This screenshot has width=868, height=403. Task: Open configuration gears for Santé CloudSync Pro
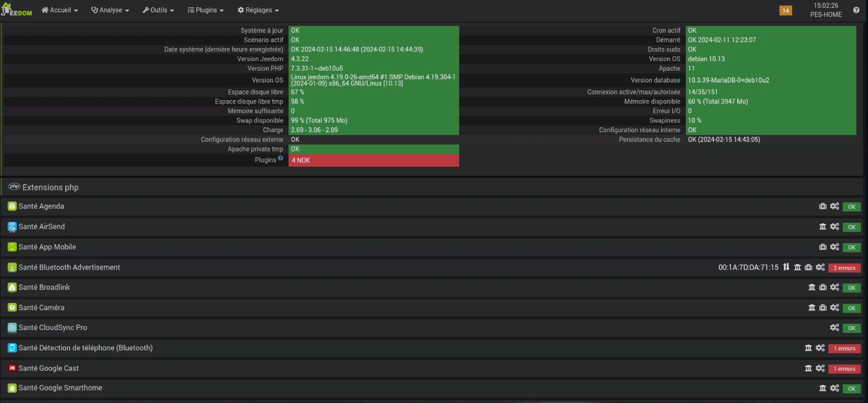[835, 328]
